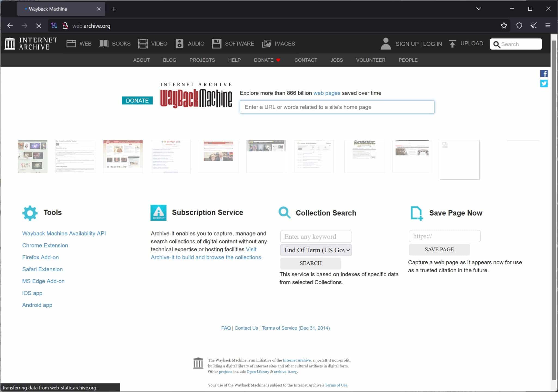558x392 pixels.
Task: Open Terms of Service (Dec 31, 2014) link
Action: click(296, 328)
